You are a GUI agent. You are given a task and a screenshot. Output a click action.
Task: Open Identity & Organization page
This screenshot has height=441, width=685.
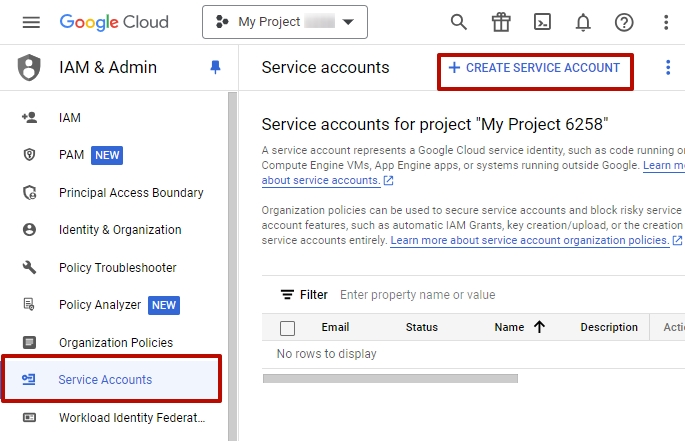click(x=120, y=230)
